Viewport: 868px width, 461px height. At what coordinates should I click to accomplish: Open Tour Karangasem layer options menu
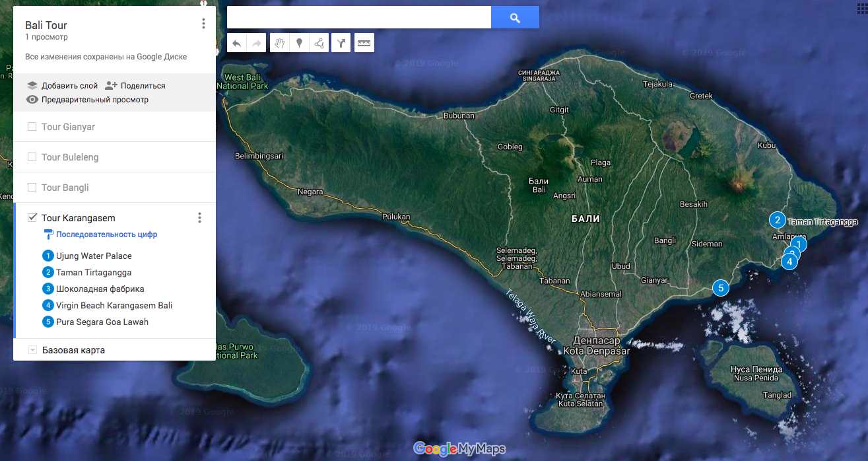199,218
